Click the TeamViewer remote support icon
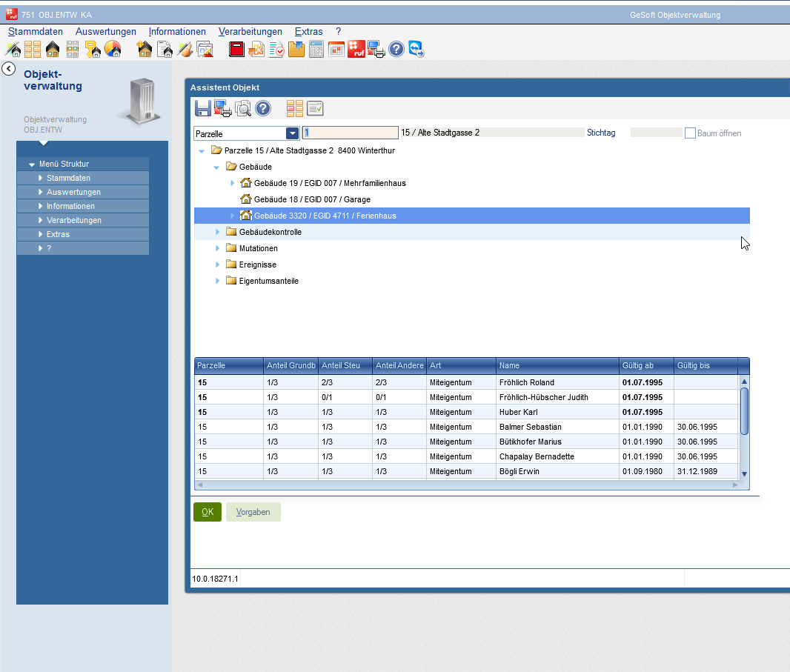The height and width of the screenshot is (672, 790). (416, 50)
